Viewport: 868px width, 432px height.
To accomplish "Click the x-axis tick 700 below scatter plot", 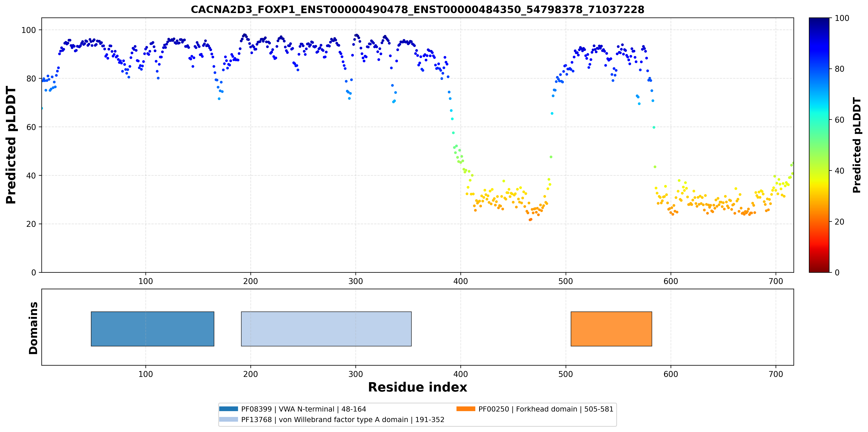I will point(776,281).
